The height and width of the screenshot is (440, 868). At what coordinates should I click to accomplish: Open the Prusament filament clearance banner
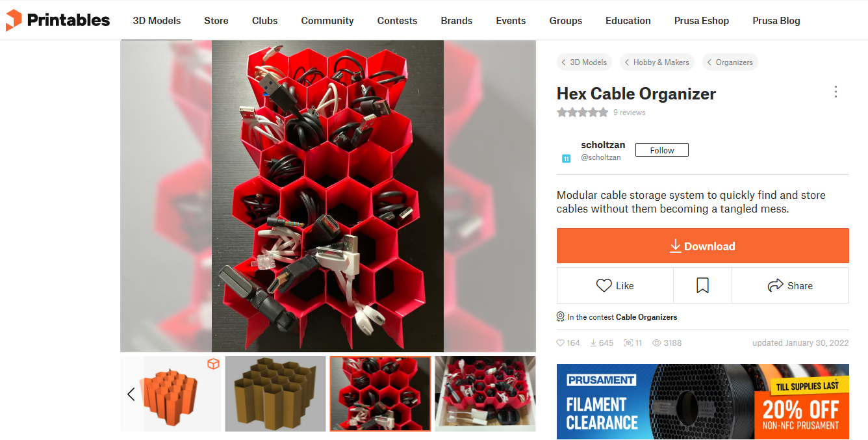(703, 402)
